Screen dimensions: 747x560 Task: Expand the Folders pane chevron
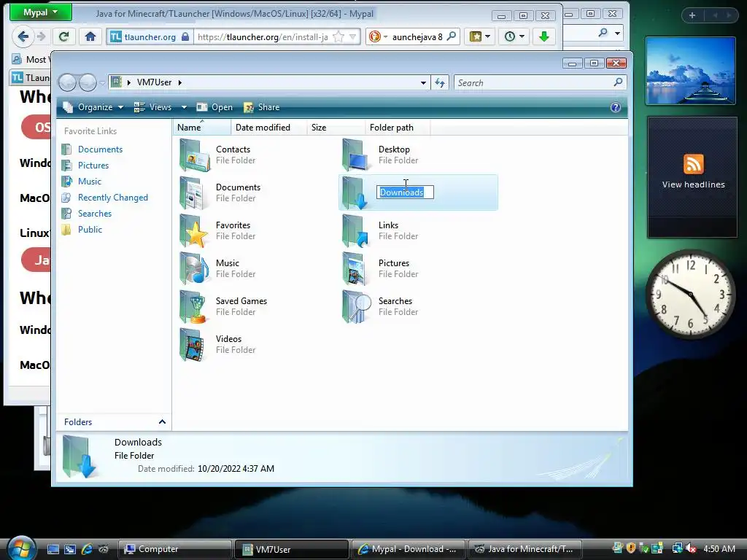click(x=162, y=422)
